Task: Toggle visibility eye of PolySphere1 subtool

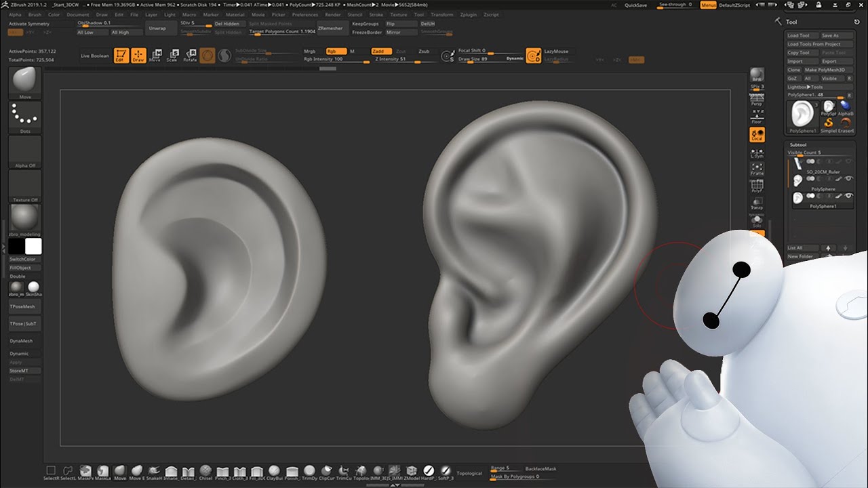Action: 848,196
